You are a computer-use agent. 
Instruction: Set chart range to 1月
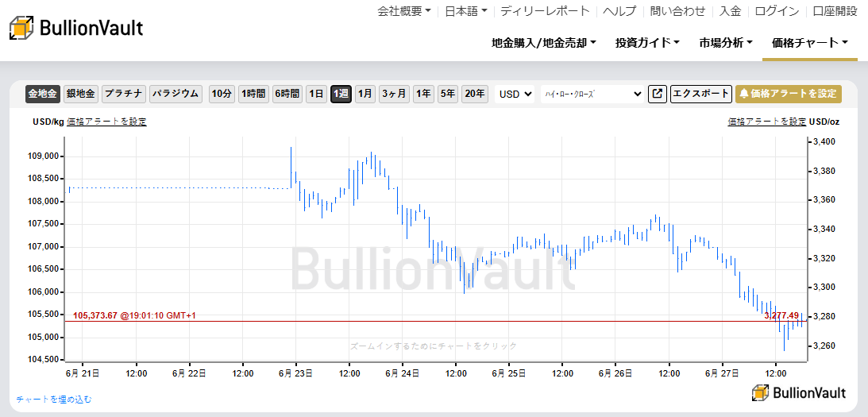[x=365, y=94]
